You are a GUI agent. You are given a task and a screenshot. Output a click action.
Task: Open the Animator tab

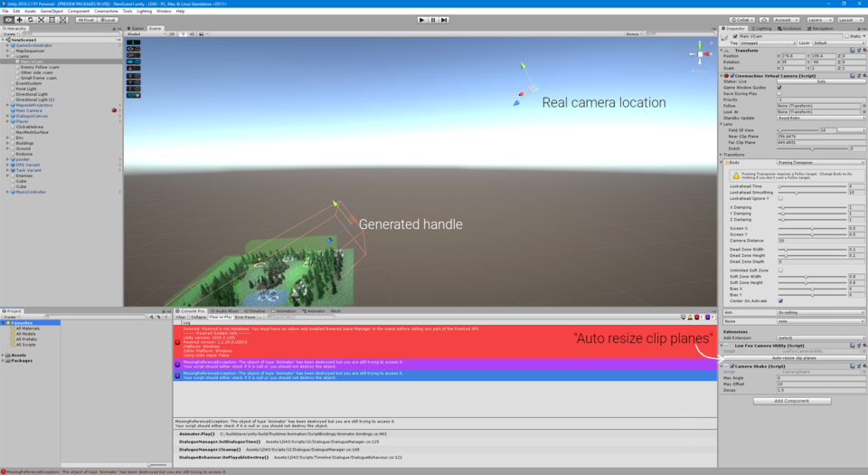[x=314, y=311]
